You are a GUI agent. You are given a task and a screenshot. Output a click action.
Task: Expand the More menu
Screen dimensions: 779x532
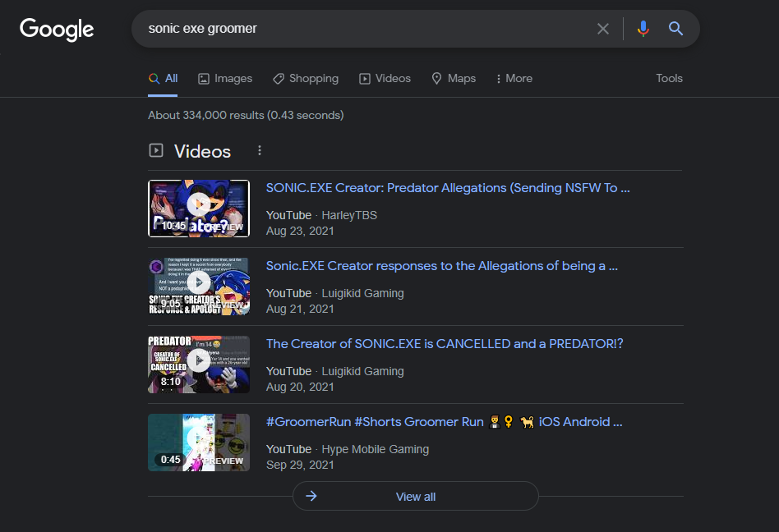(x=514, y=79)
